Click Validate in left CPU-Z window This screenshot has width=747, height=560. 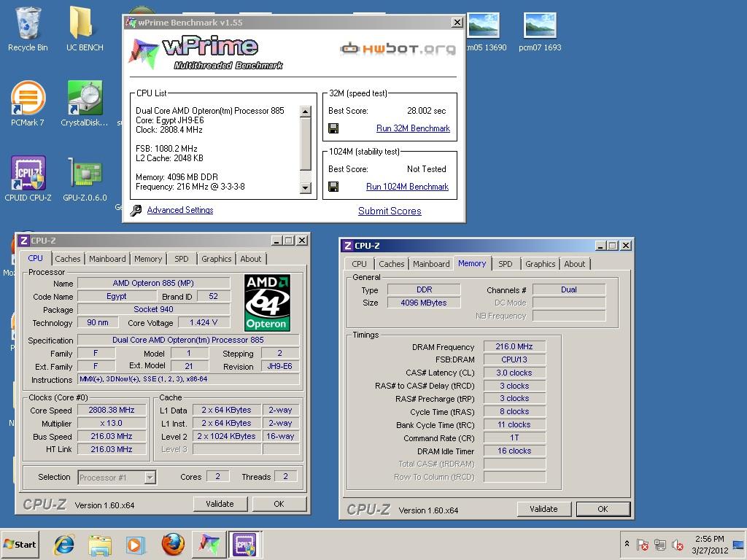(x=220, y=504)
